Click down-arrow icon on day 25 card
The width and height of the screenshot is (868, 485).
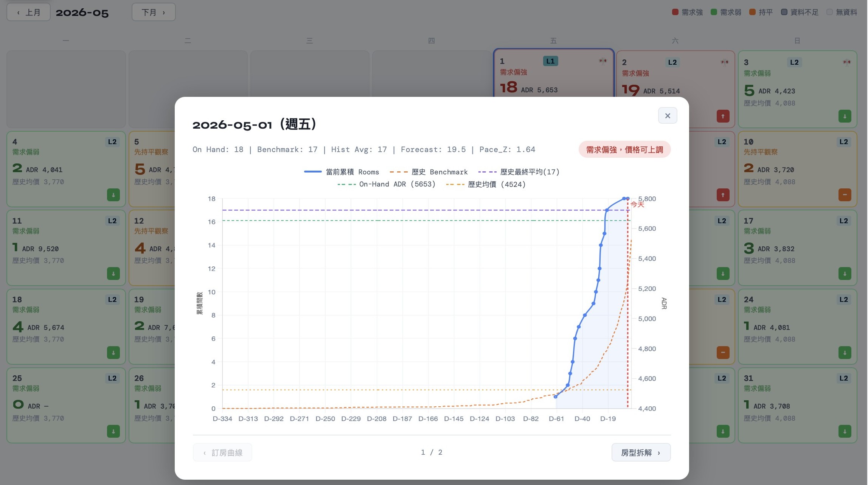[113, 431]
